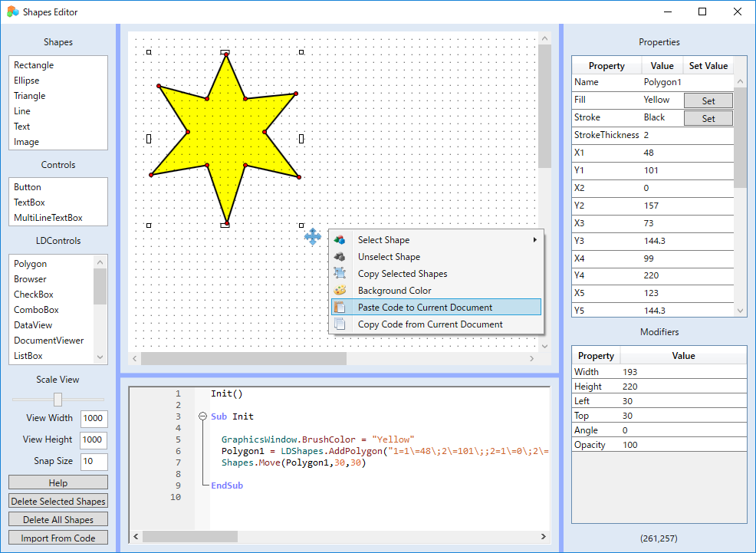The height and width of the screenshot is (553, 756).
Task: Click the Select Shape menu icon
Action: tap(340, 240)
